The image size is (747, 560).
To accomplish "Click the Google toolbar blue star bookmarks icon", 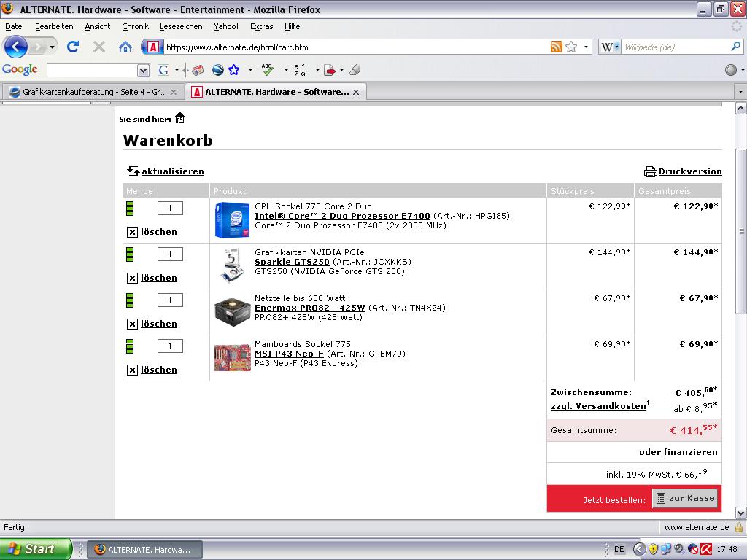I will coord(233,70).
